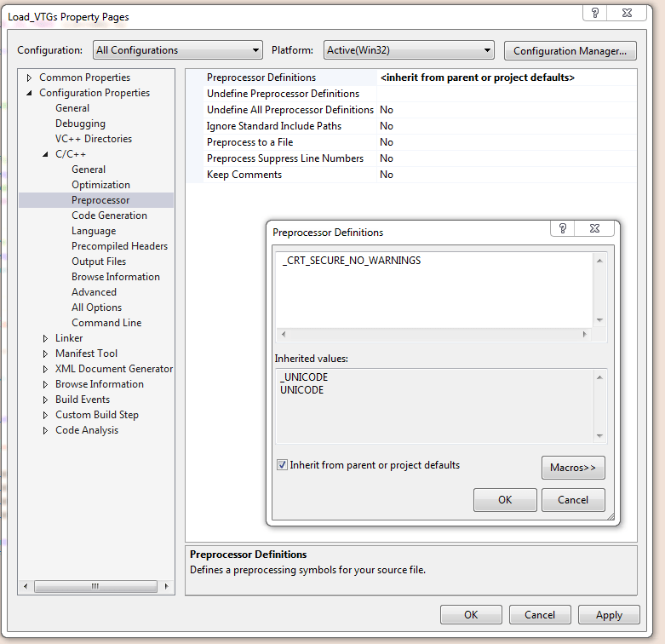Select the Preprocessor page
The image size is (665, 644).
pyautogui.click(x=100, y=200)
